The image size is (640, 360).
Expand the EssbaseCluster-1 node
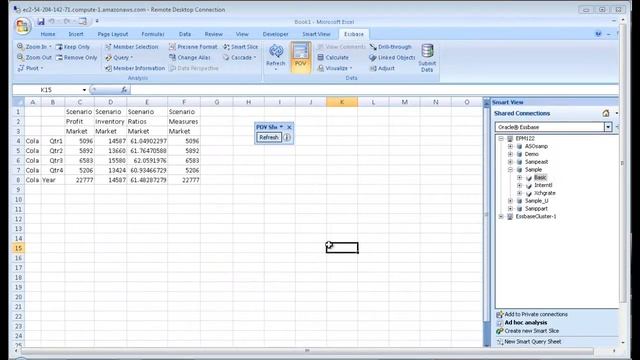[x=501, y=217]
